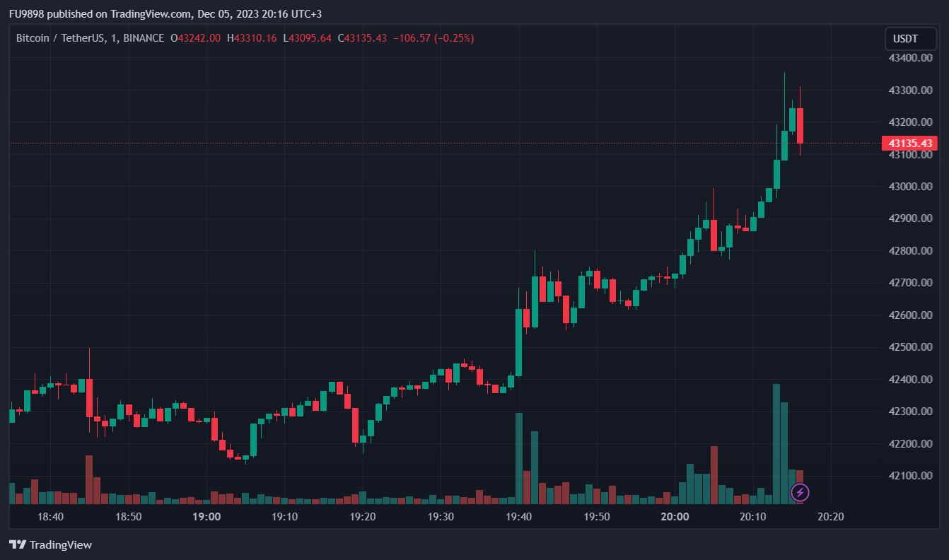Click the FU9898 published on TradingView.com header
The width and height of the screenshot is (949, 560).
pos(165,14)
